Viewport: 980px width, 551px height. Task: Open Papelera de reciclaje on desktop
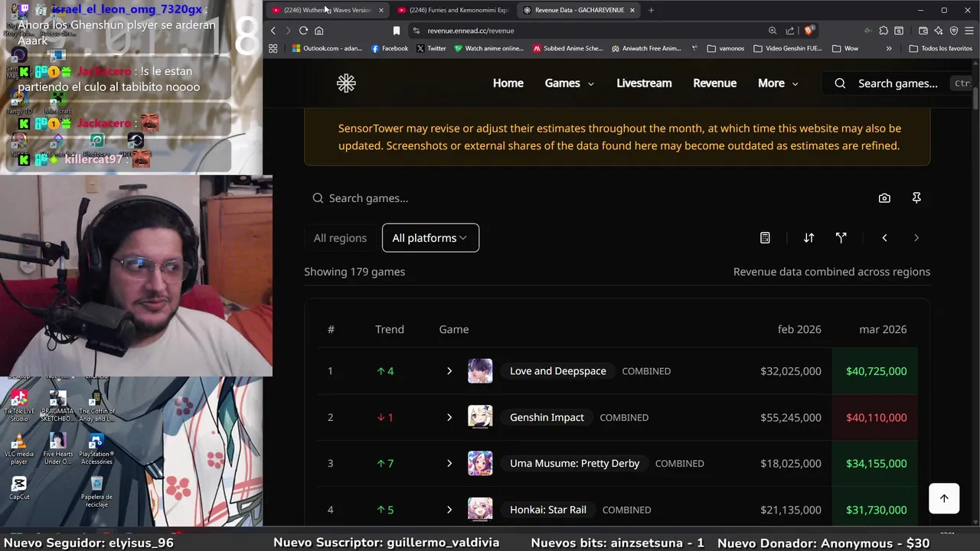point(96,492)
